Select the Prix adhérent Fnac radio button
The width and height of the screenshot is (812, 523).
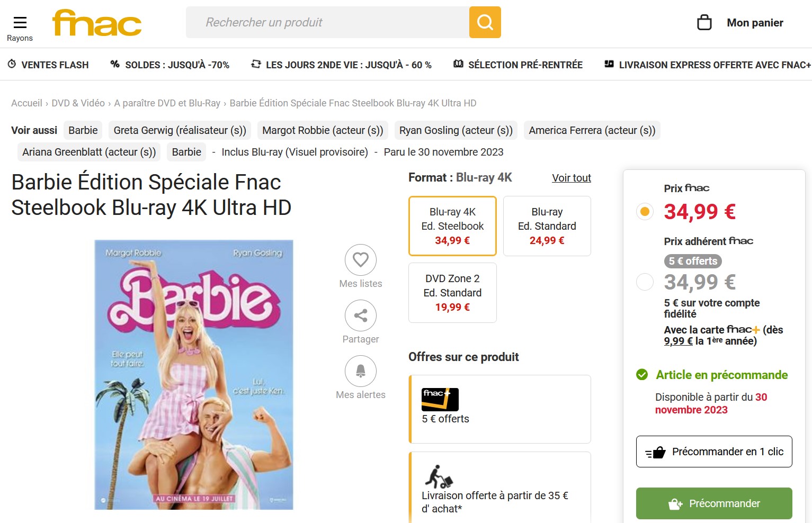[645, 282]
